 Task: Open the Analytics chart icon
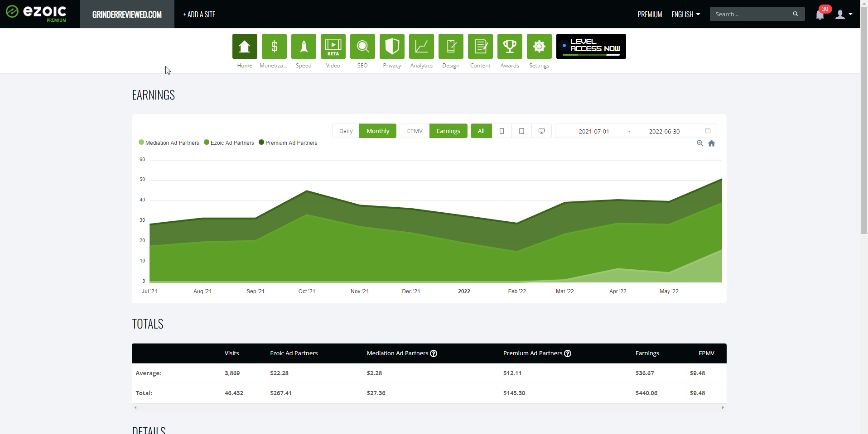[421, 46]
